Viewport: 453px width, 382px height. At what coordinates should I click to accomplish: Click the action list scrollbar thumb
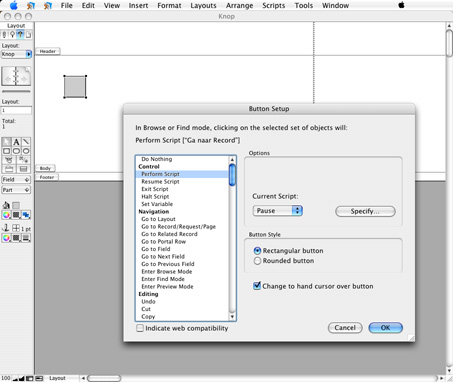tap(232, 175)
